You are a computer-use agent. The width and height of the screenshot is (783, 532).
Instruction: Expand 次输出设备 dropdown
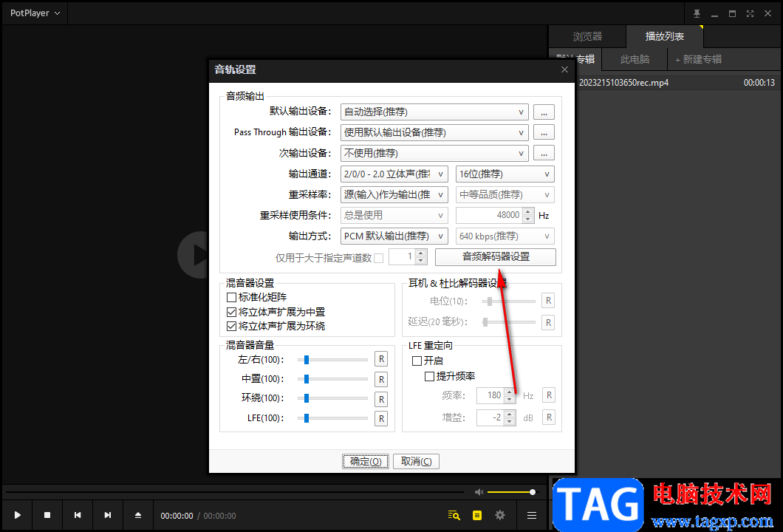point(434,153)
